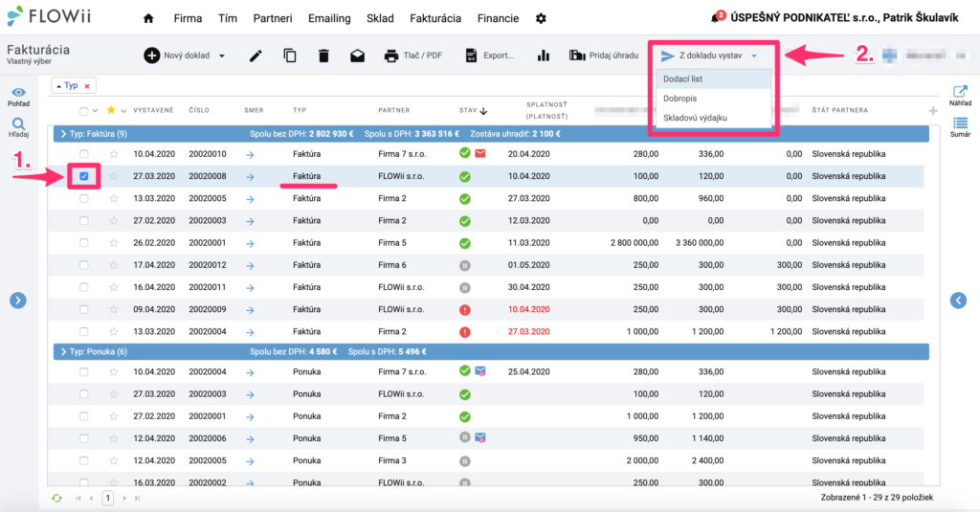Star the invoice 20020010 row
980x512 pixels.
click(x=113, y=154)
